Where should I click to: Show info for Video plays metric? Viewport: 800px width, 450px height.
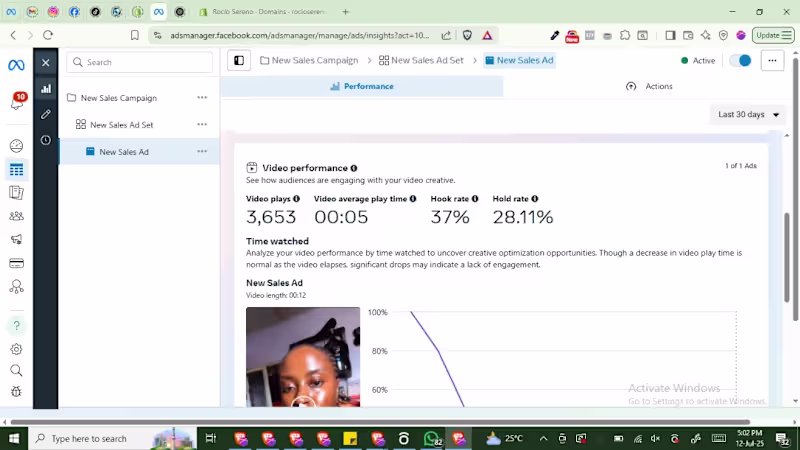[x=296, y=198]
